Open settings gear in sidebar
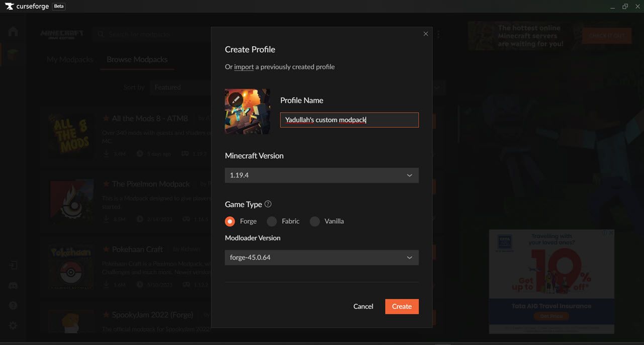The width and height of the screenshot is (644, 345). point(13,325)
